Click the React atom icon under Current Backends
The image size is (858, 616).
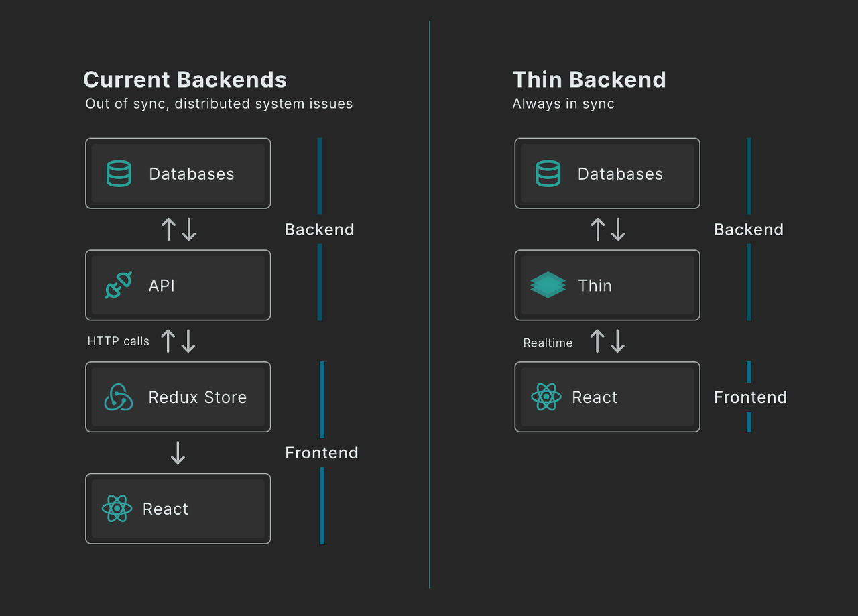[x=117, y=509]
